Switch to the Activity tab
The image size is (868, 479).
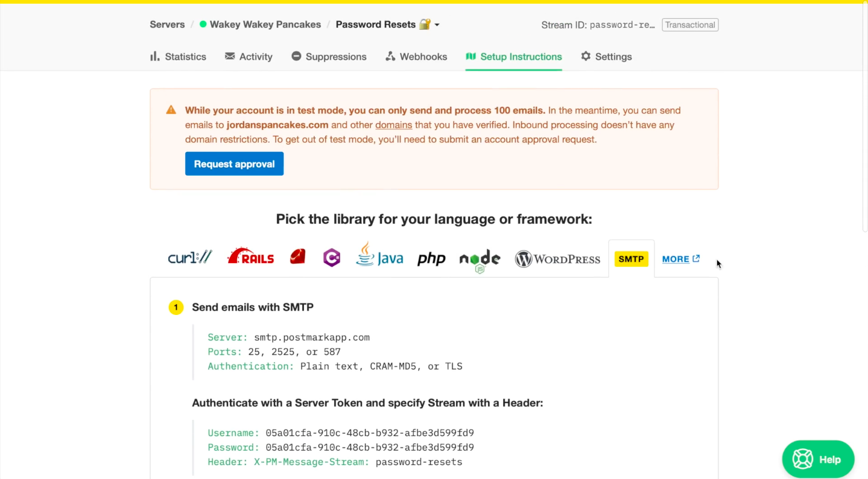tap(249, 56)
